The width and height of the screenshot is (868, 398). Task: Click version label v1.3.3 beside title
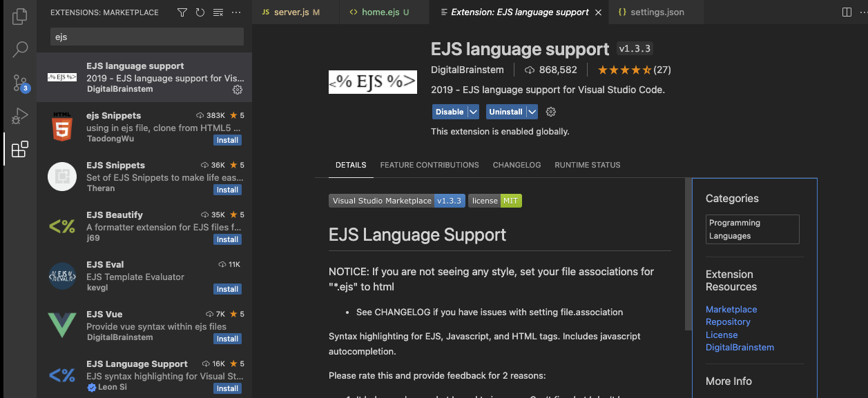click(635, 49)
